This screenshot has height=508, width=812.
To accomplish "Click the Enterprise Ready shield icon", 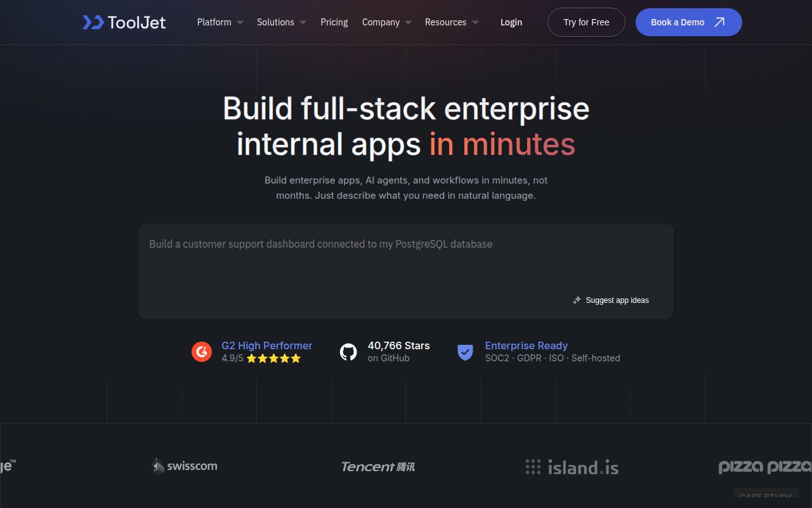I will [466, 352].
